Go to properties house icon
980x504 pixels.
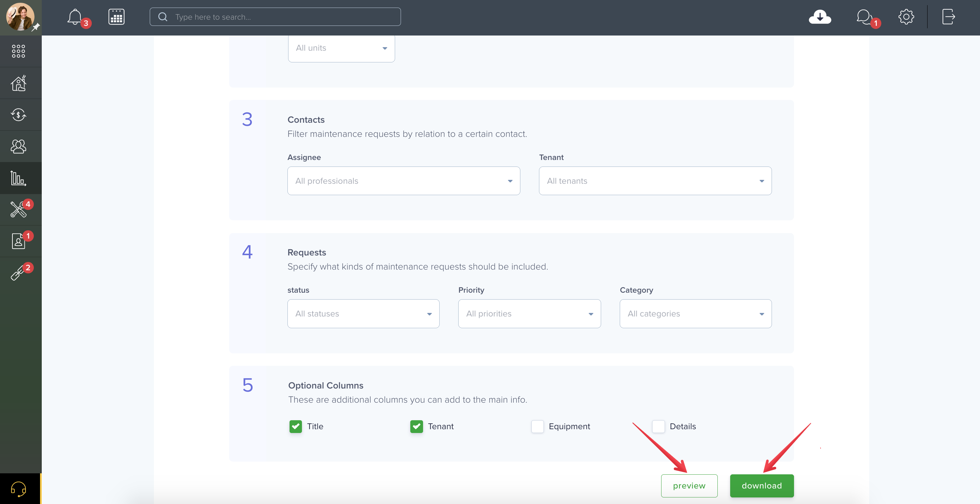click(x=19, y=83)
